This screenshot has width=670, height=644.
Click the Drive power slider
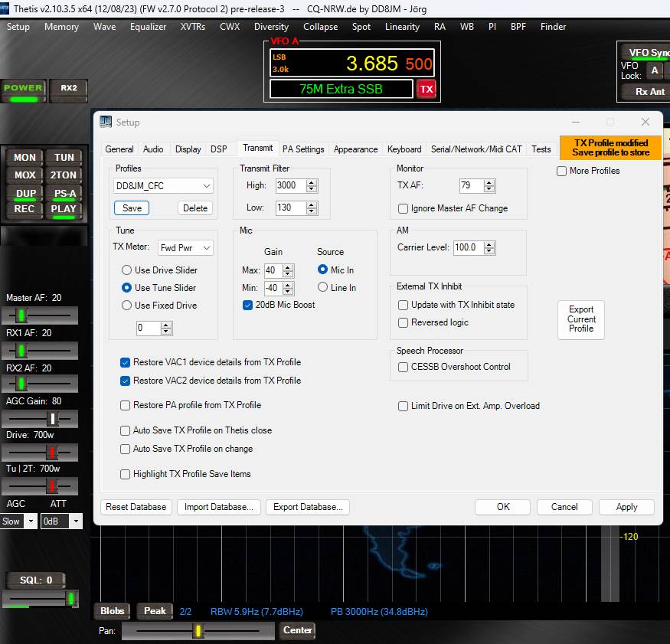coord(40,452)
